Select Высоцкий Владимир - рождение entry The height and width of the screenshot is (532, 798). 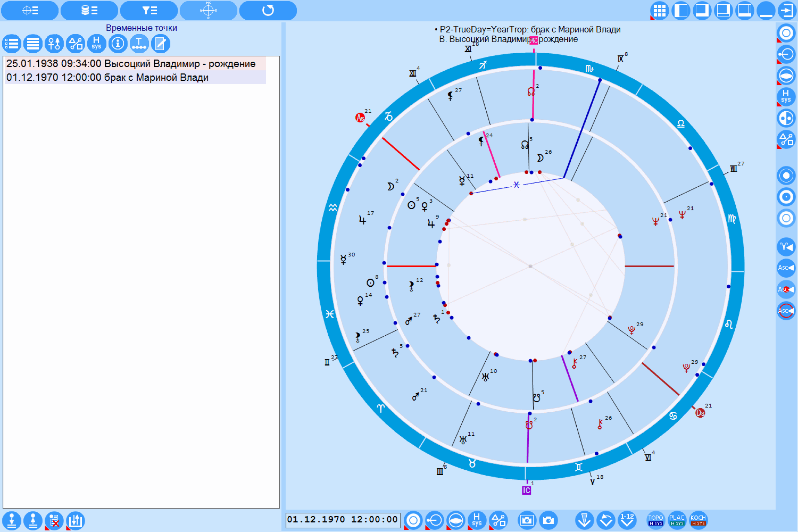[x=135, y=64]
